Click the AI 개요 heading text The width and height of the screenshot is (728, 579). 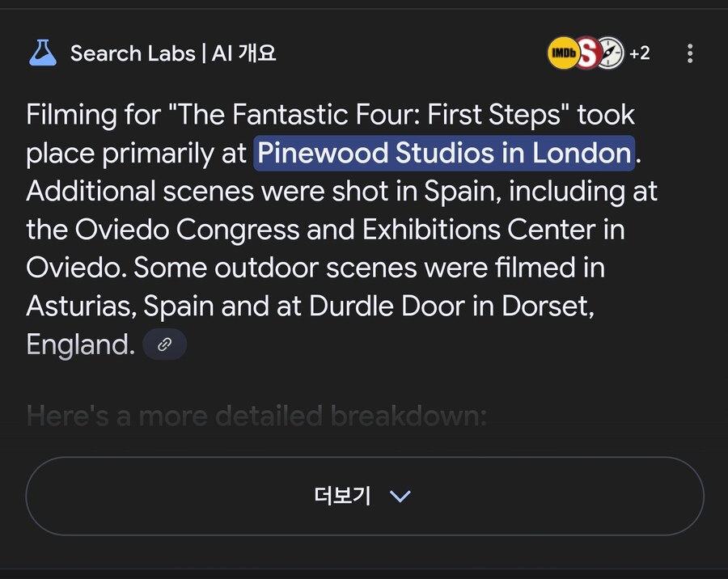coord(243,53)
